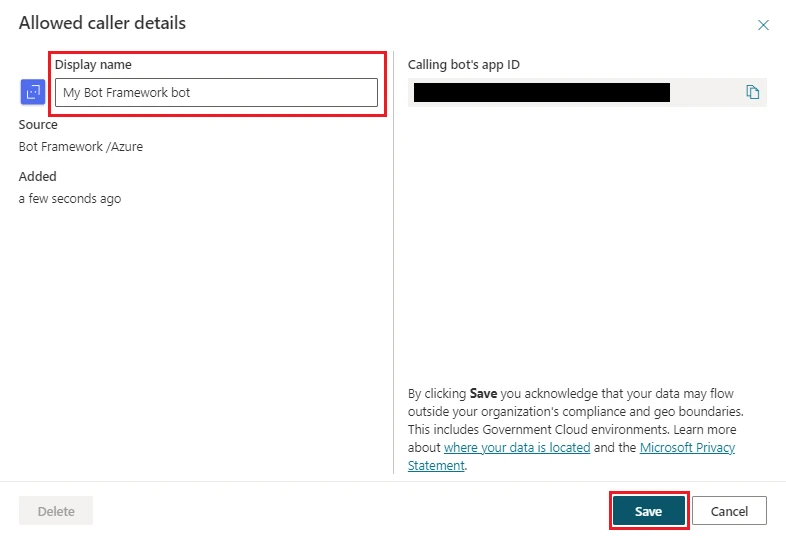
Task: Click the bold 'Save' word in the disclaimer
Action: pyautogui.click(x=484, y=394)
